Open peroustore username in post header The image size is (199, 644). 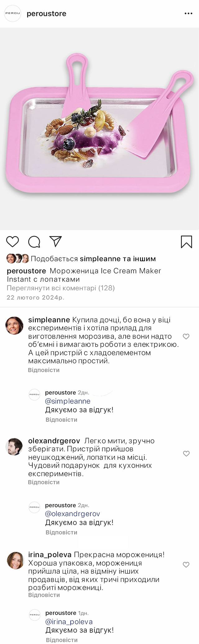pyautogui.click(x=46, y=14)
